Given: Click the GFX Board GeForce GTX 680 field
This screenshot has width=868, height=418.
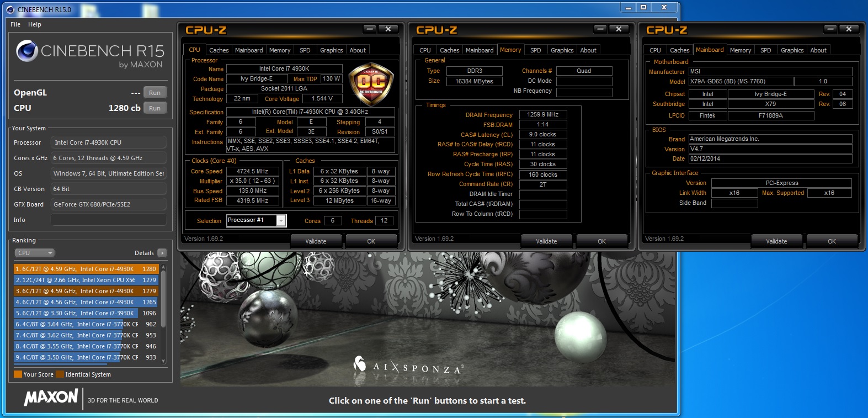Looking at the screenshot, I should point(109,204).
